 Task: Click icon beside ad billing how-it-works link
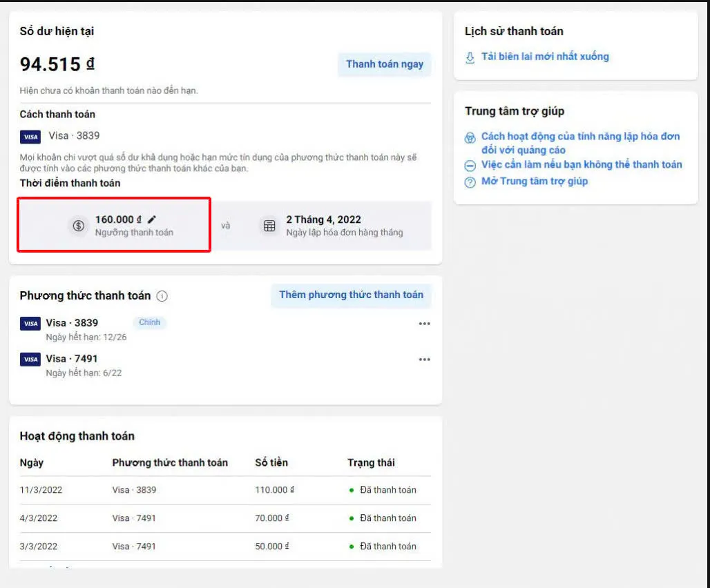(x=470, y=138)
